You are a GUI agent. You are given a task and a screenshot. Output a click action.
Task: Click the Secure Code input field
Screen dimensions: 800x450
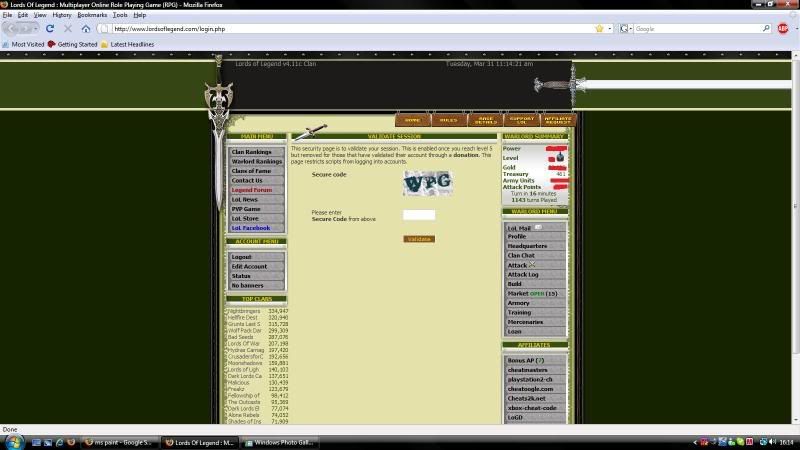tap(419, 215)
